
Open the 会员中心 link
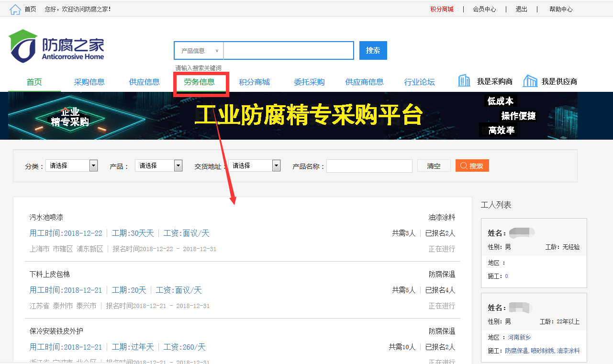[x=484, y=9]
